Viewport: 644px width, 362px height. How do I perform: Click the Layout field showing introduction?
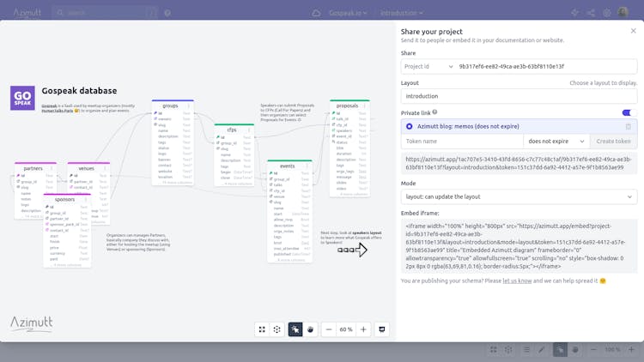(x=519, y=96)
